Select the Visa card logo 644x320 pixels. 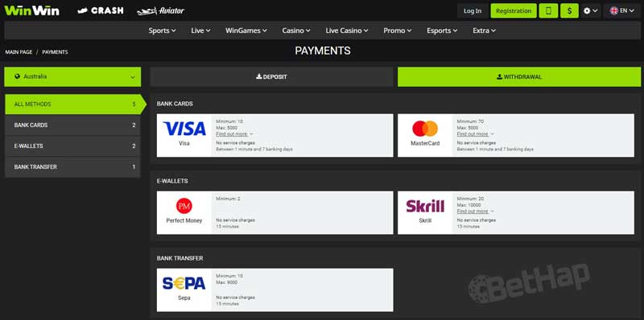tap(184, 129)
